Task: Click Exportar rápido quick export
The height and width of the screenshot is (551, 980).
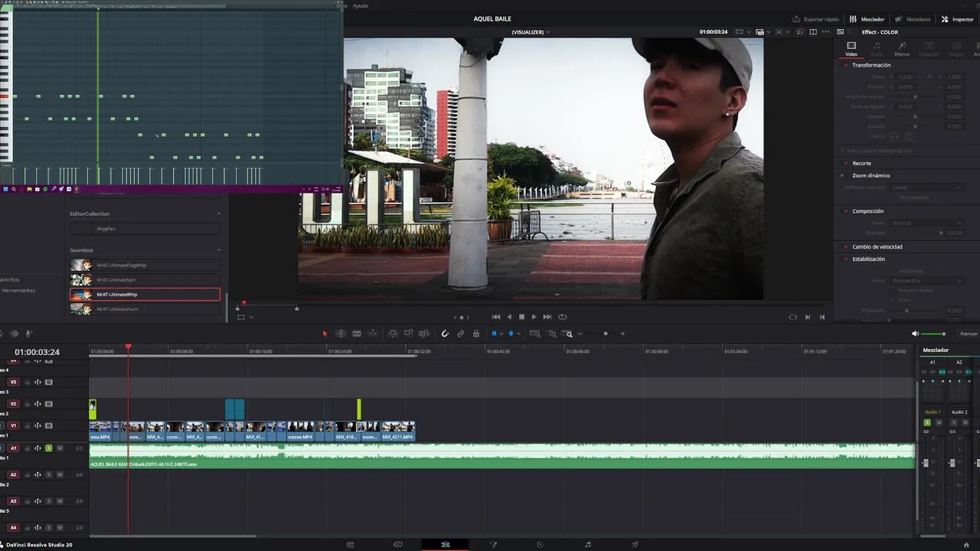Action: pos(815,19)
